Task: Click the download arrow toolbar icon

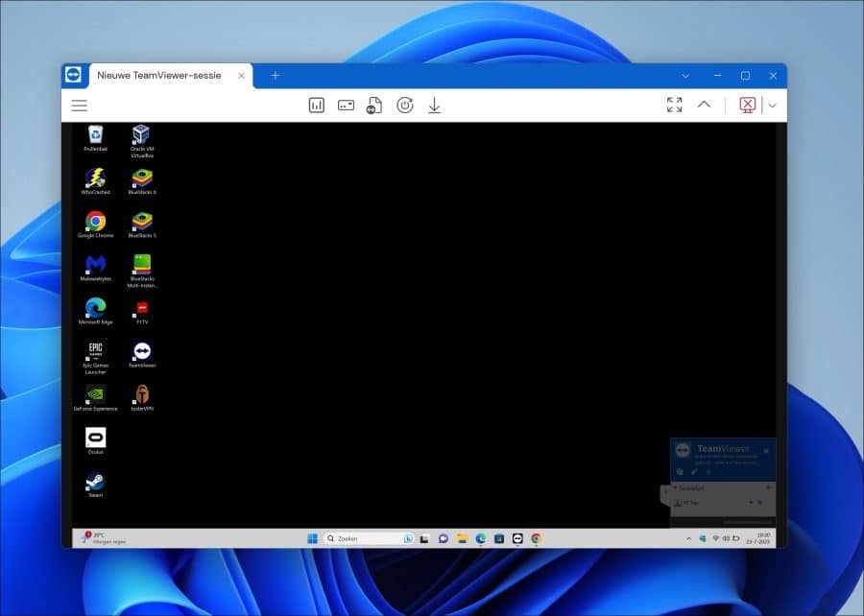Action: coord(434,106)
